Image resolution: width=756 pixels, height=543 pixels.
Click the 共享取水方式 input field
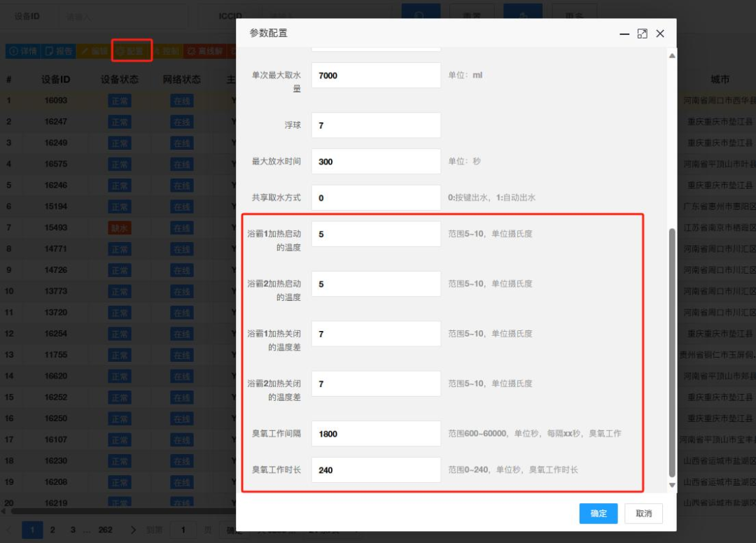click(x=376, y=198)
